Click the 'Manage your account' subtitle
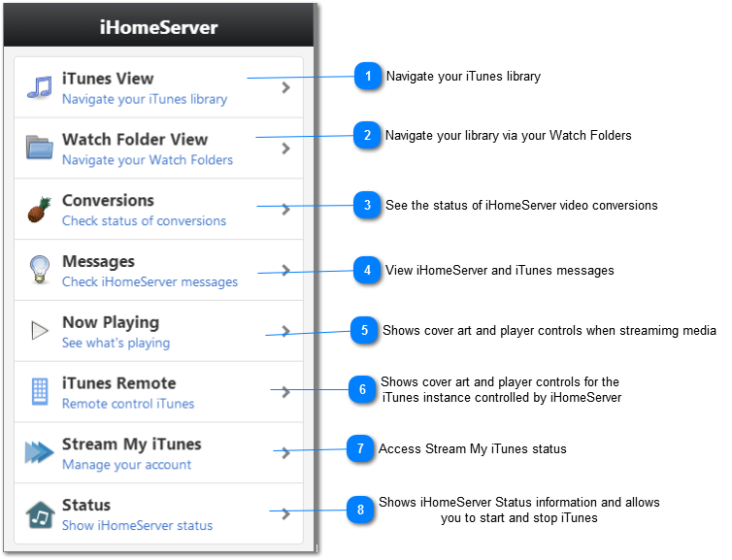732x560 pixels. pyautogui.click(x=126, y=465)
